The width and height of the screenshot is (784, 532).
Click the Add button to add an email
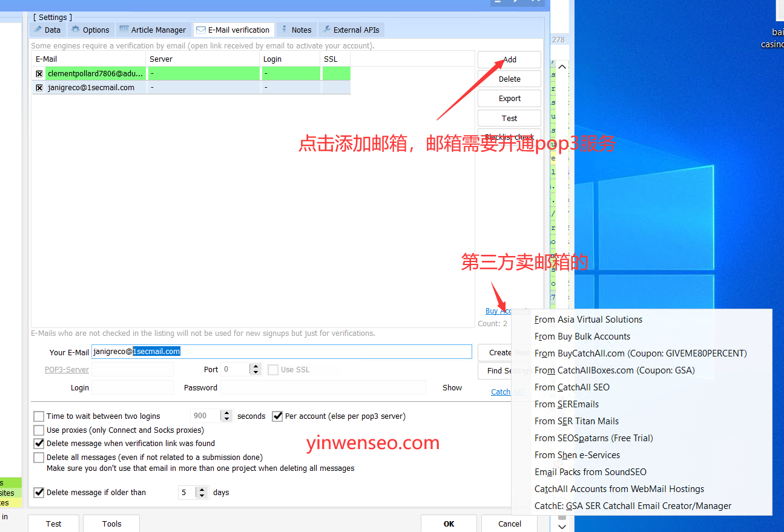(x=509, y=59)
